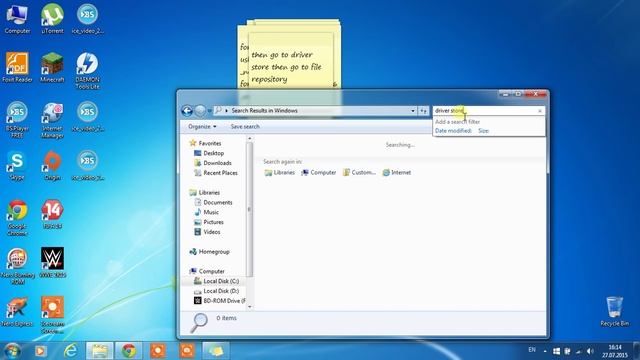The width and height of the screenshot is (640, 360).
Task: Click the sticky note about driver store
Action: pos(291,61)
